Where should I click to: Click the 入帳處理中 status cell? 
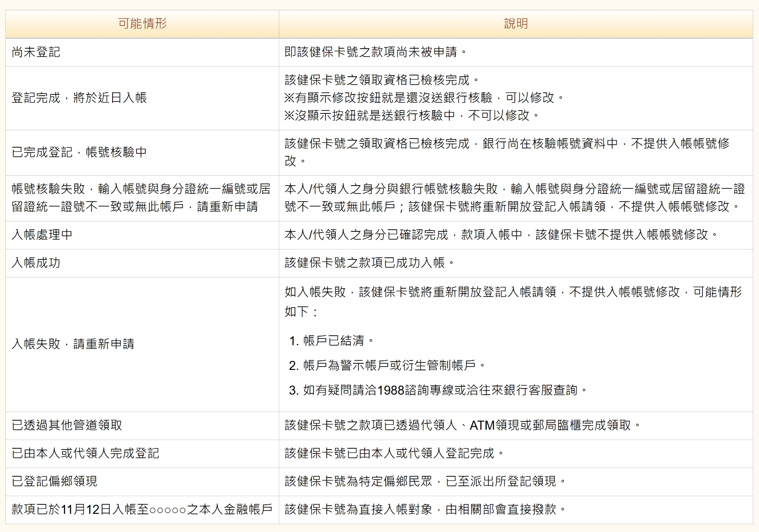pyautogui.click(x=42, y=235)
